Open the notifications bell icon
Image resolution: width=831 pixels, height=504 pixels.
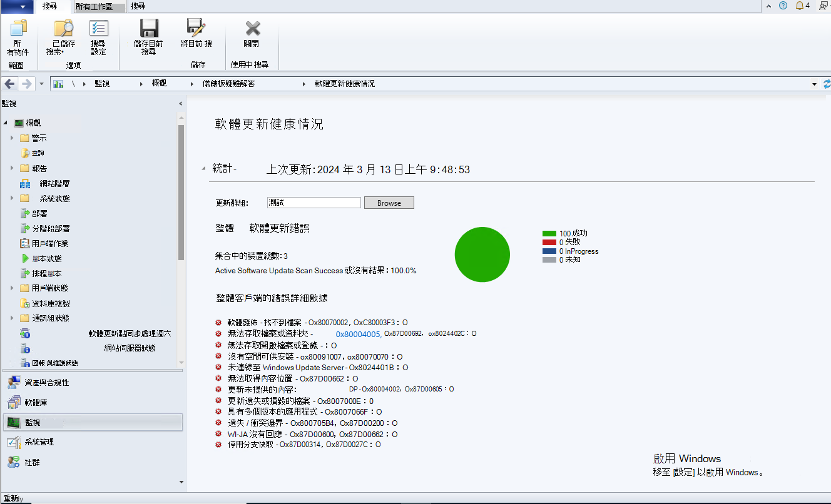800,6
